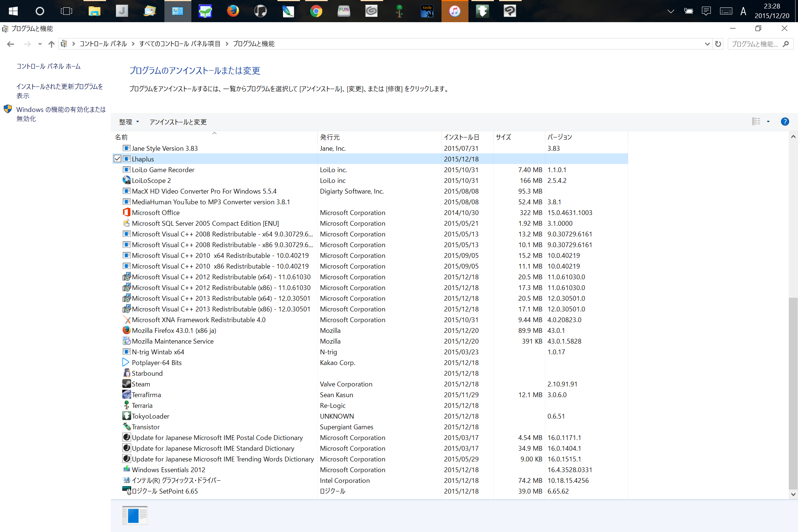This screenshot has height=532, width=798.
Task: Click the Terraria tree icon in list
Action: point(126,405)
